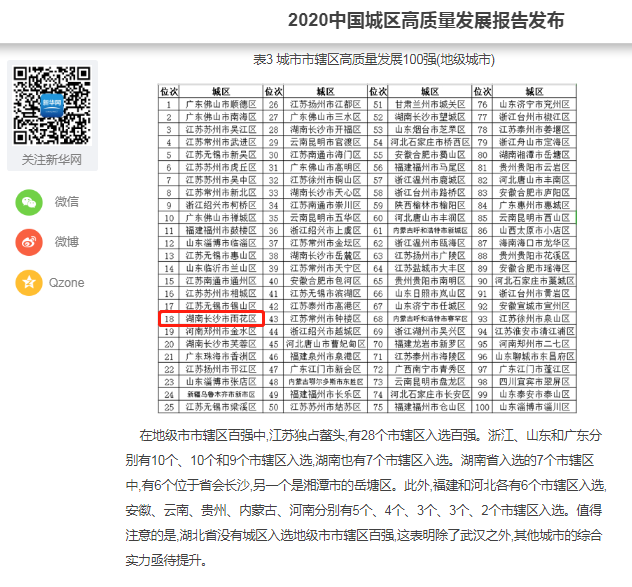Screen dimensions: 632x587
Task: Click table cell 浙江绍兴市柯桥区
Action: 221,205
